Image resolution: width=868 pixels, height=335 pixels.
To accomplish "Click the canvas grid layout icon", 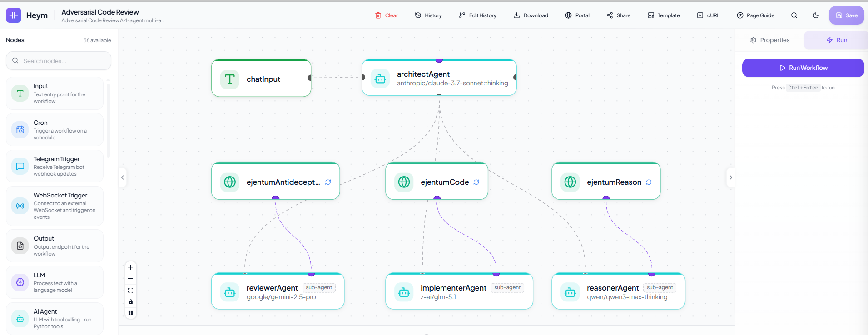I will pos(131,313).
